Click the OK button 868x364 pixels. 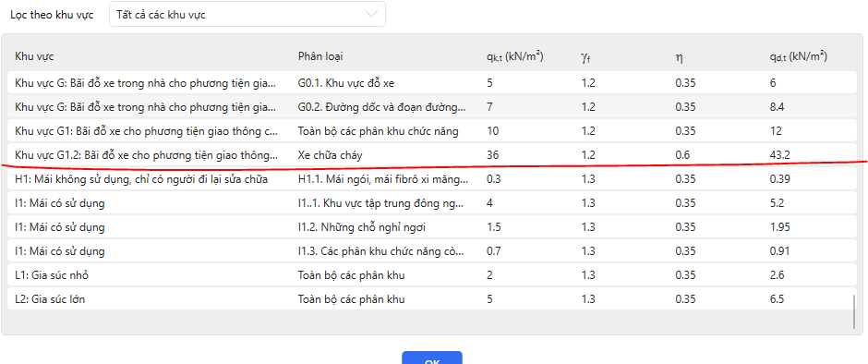click(432, 358)
